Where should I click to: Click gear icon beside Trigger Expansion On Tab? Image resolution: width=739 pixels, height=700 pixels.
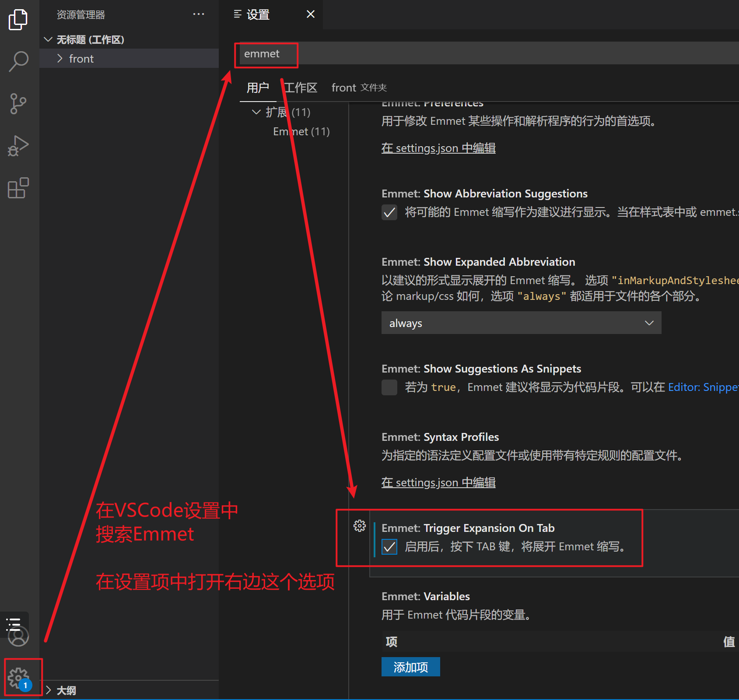point(360,526)
